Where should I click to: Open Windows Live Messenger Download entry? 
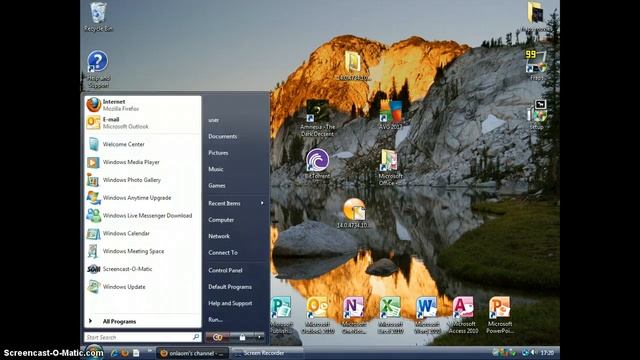142,216
